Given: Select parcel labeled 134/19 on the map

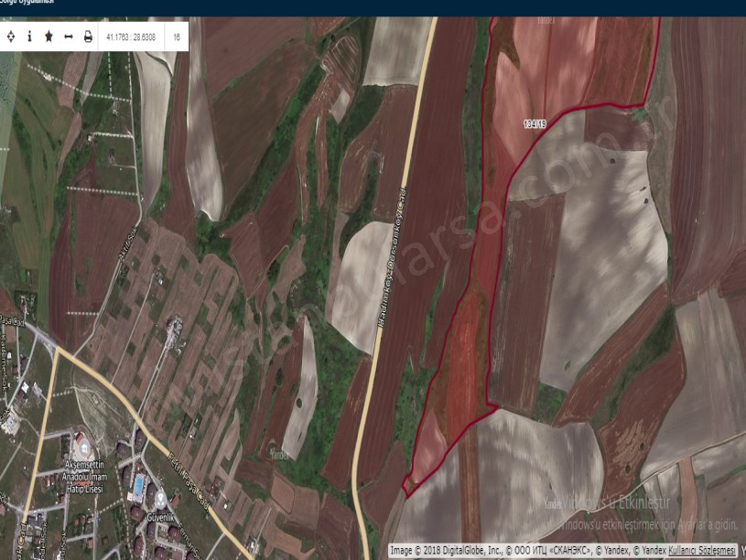Looking at the screenshot, I should [535, 123].
